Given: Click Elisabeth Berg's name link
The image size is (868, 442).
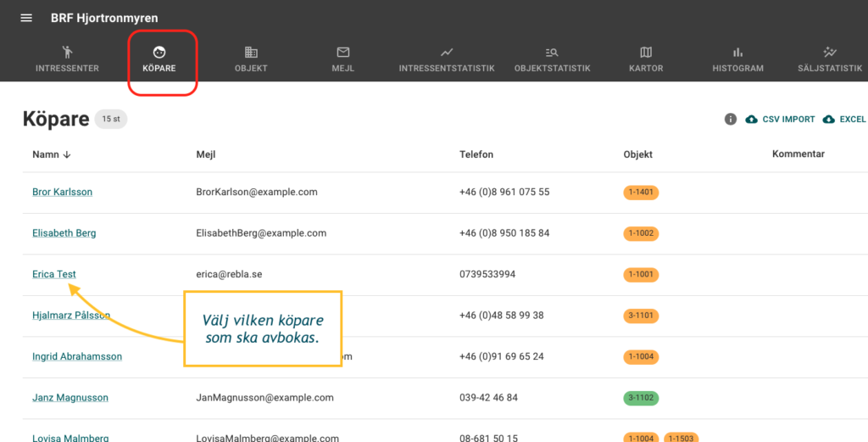Looking at the screenshot, I should (64, 233).
